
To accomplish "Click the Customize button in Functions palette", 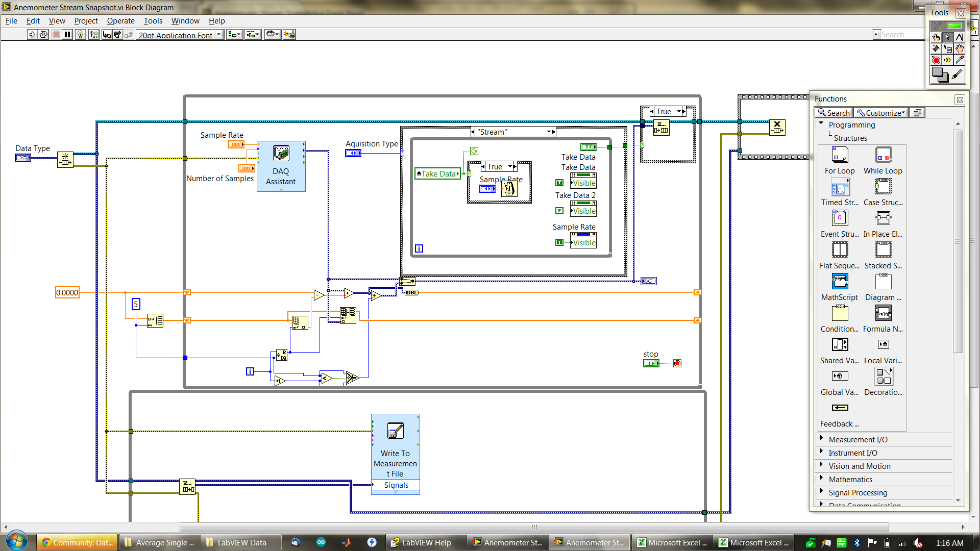I will (880, 113).
